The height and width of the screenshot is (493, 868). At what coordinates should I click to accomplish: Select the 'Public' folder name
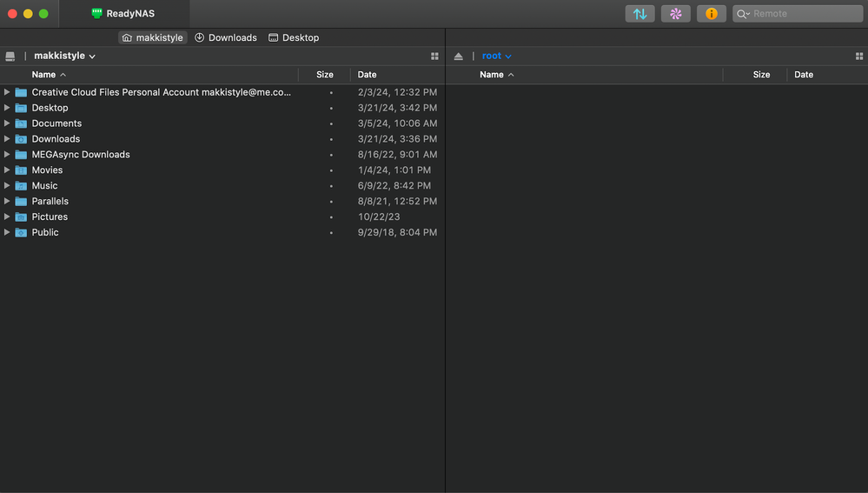(x=45, y=232)
